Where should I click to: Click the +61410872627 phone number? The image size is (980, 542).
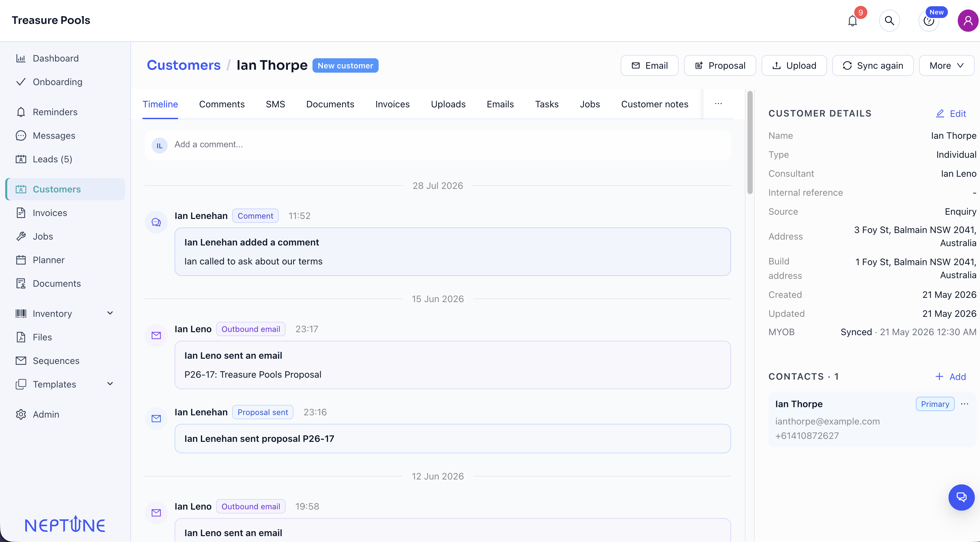[x=807, y=436]
